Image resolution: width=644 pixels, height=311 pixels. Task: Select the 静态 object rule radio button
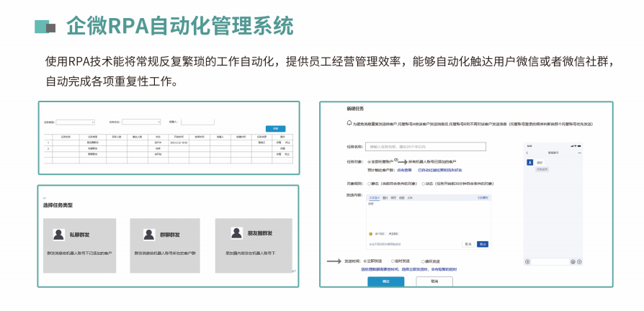(370, 184)
